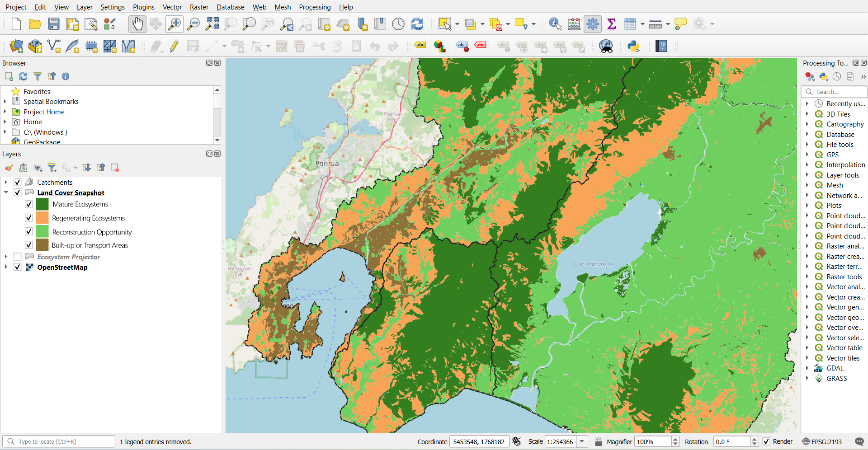
Task: Click the Save Project disk icon
Action: [54, 24]
